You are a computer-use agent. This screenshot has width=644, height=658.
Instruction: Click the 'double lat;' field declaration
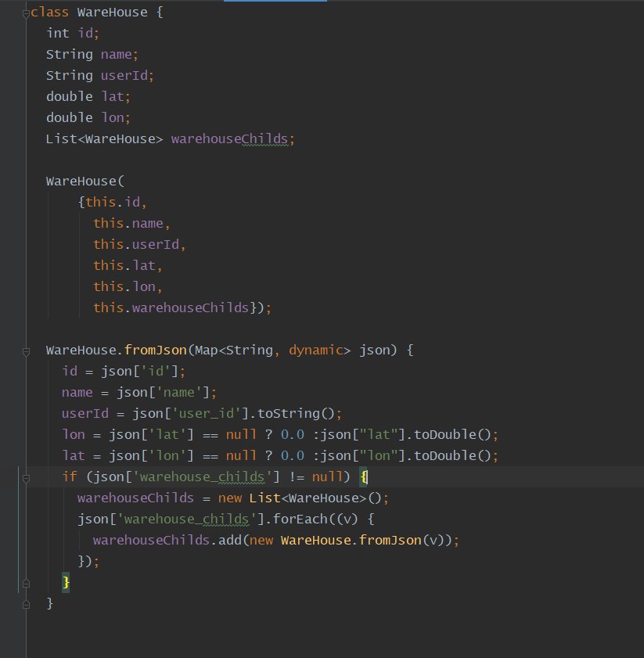pos(88,96)
